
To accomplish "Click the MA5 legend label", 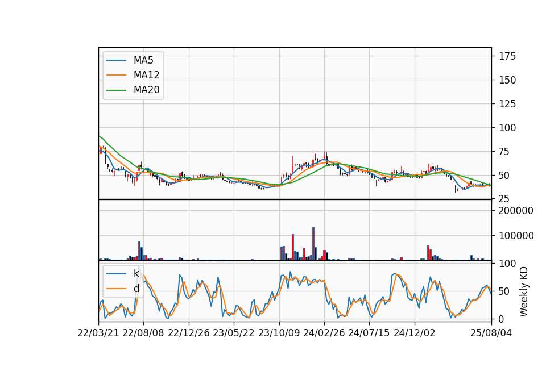I will tap(143, 60).
